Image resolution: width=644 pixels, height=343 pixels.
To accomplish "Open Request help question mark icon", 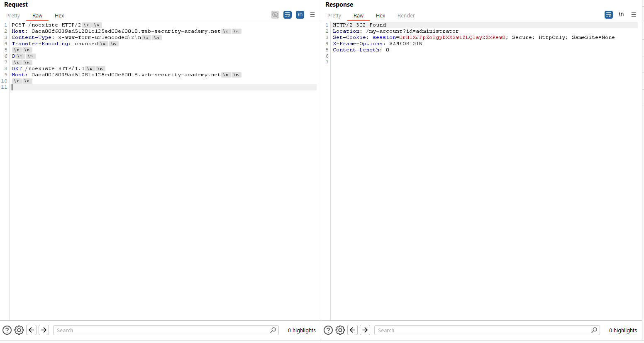I will coord(7,330).
